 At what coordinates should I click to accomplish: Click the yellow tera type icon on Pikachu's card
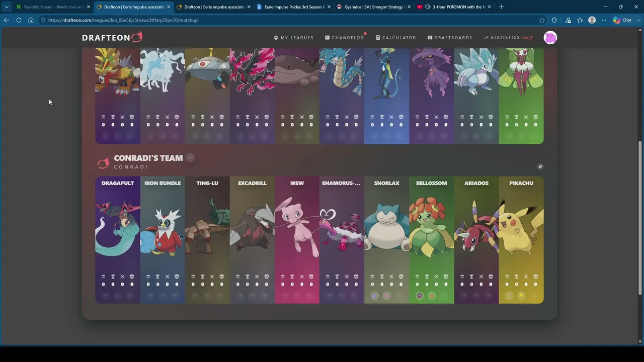(521, 296)
